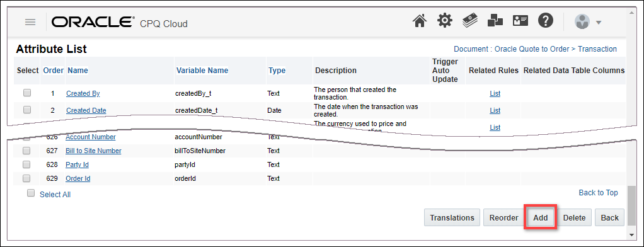Open the Account Number attribute link
Screen dimensions: 644x247
pos(91,137)
